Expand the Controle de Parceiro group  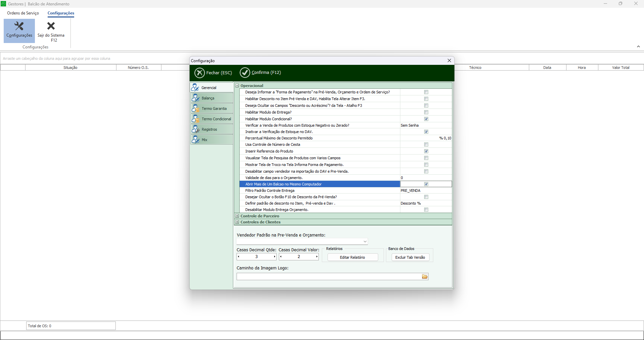[x=237, y=216]
